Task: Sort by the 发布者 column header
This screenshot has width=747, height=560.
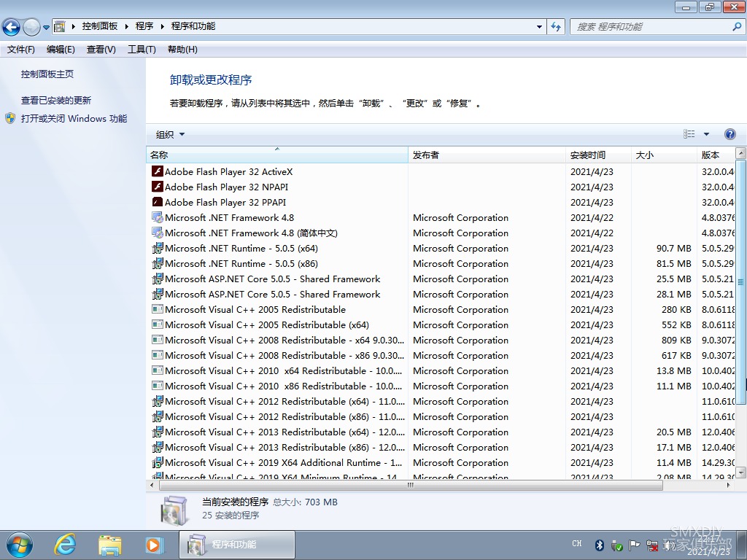Action: (487, 155)
